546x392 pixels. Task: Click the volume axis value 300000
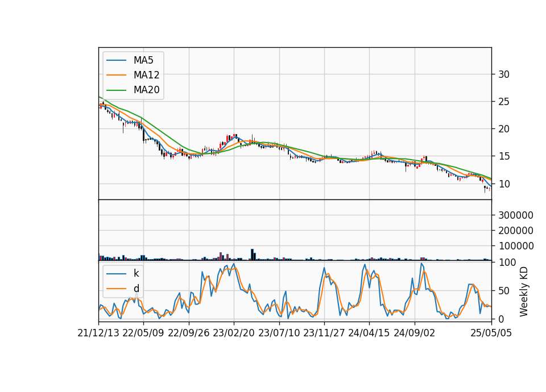pos(516,215)
